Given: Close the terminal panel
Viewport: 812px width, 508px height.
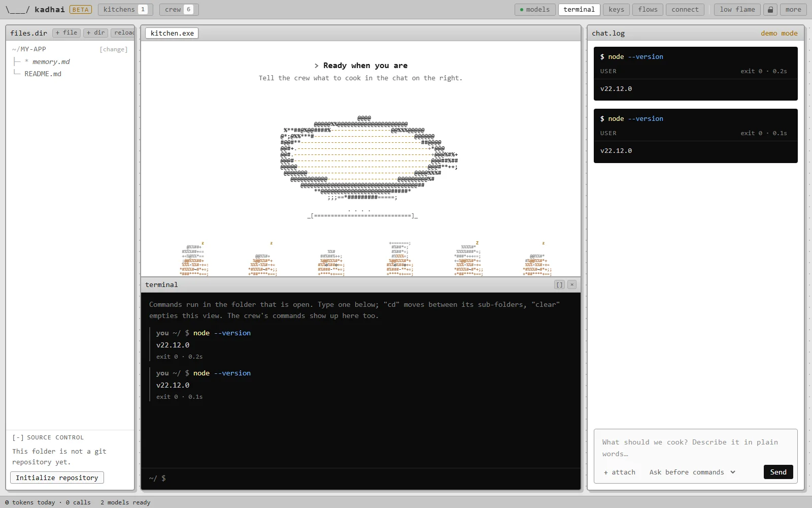Looking at the screenshot, I should [572, 285].
